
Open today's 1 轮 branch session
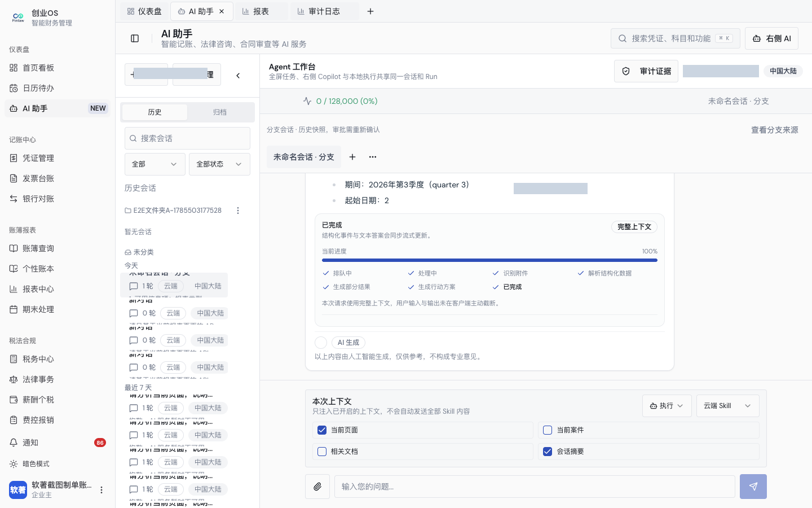(174, 285)
